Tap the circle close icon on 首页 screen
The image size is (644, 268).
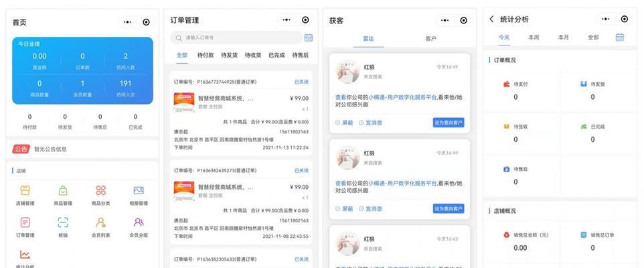point(146,22)
